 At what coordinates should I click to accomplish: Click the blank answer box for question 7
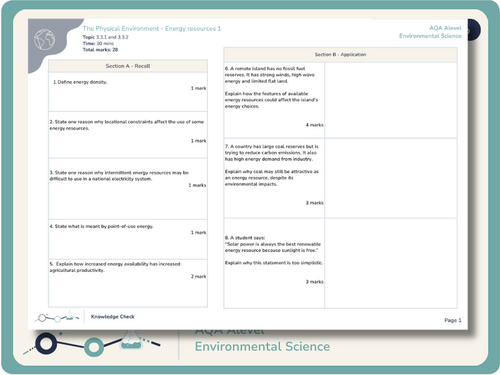pyautogui.click(x=391, y=178)
